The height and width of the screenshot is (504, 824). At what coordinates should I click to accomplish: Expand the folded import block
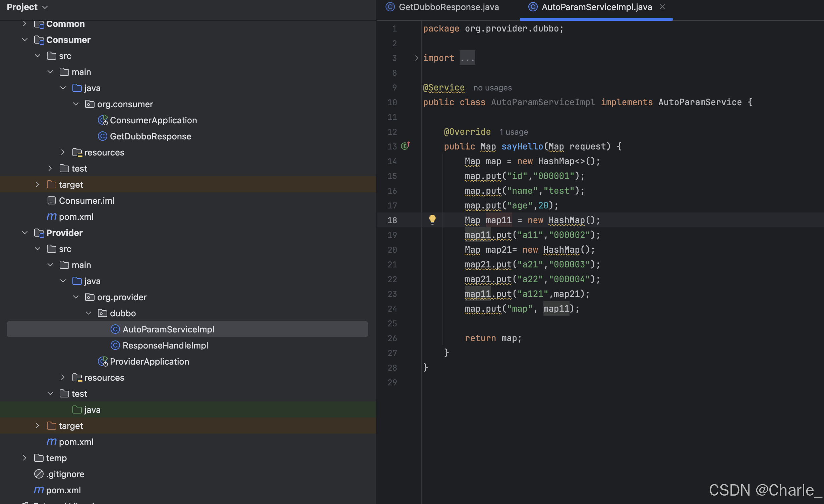[417, 58]
